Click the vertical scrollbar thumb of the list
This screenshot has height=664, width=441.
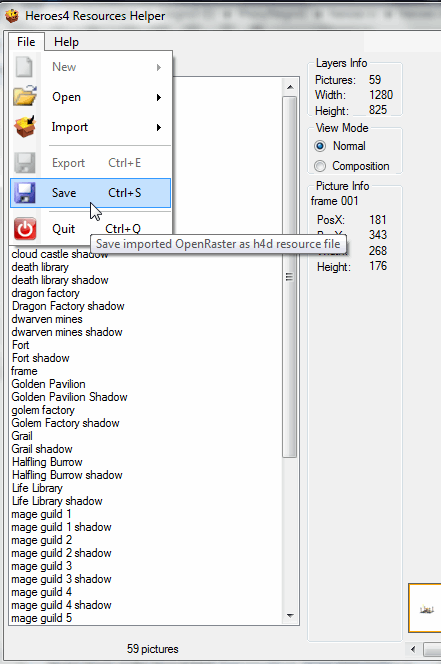tap(290, 277)
